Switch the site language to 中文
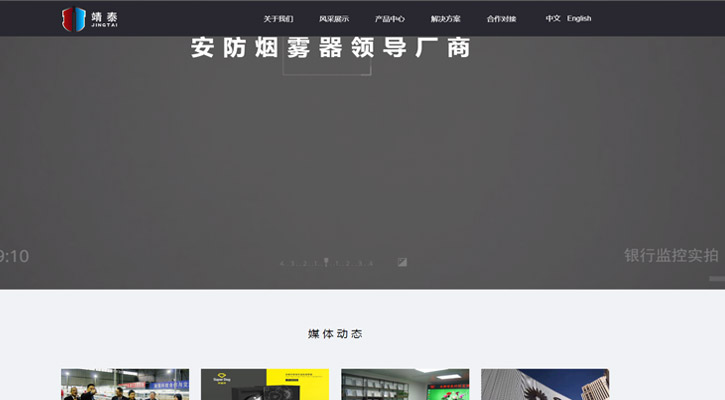This screenshot has height=400, width=725. [553, 18]
